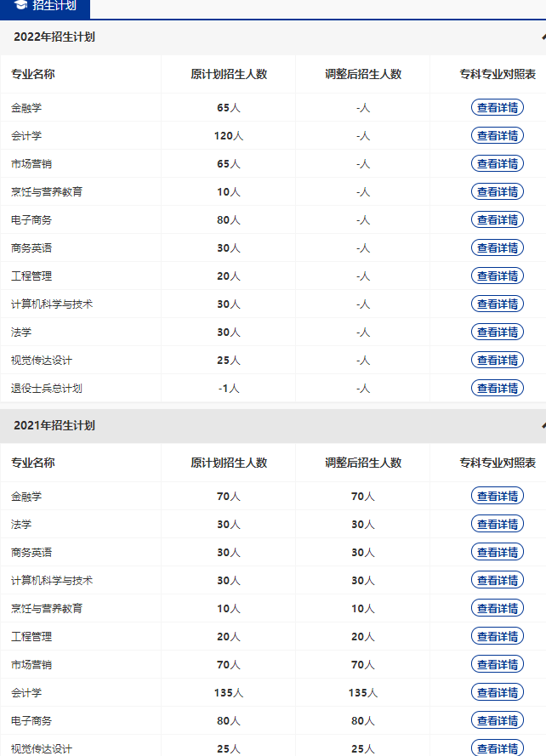
Task: View details for 退役士兵总计划
Action: (498, 388)
